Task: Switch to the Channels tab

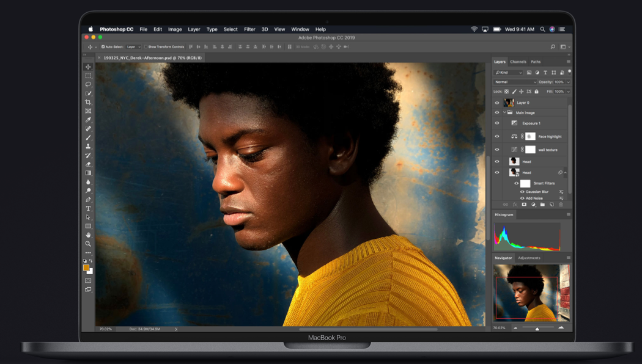Action: coord(518,62)
